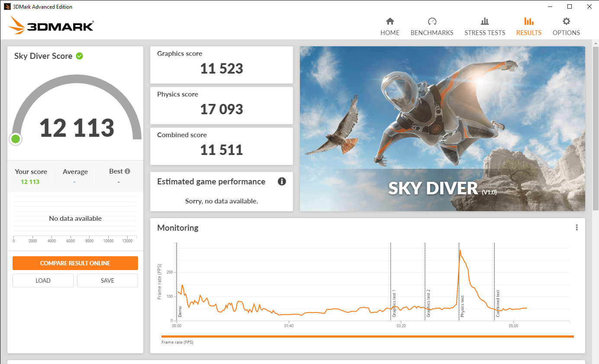Minimize the 3DMark window

550,6
